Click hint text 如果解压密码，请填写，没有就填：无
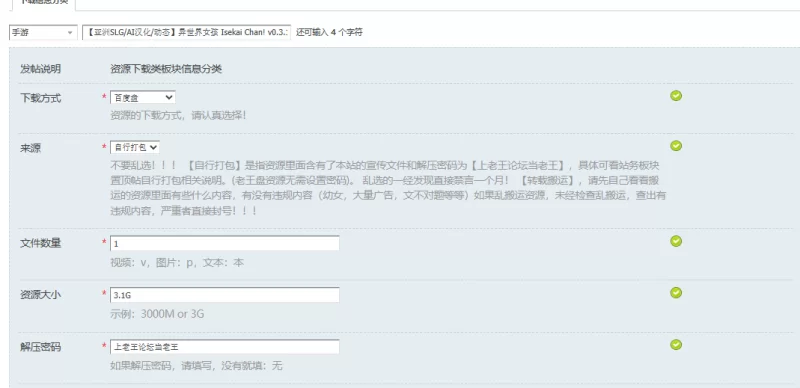Screen dimensions: 800x388 coord(196,366)
